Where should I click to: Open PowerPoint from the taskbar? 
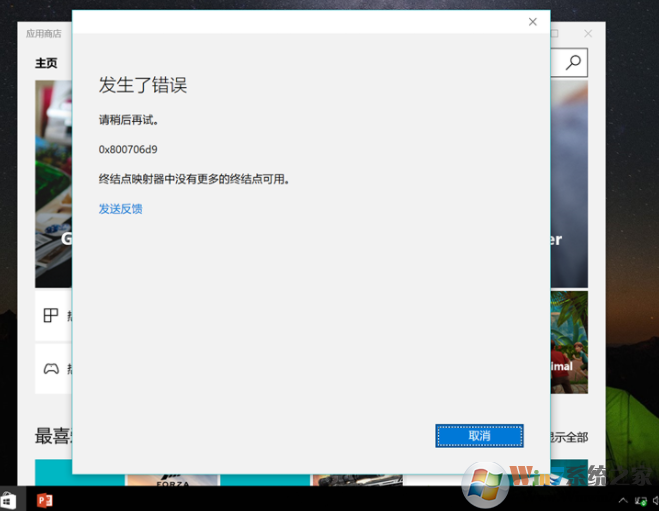point(45,500)
